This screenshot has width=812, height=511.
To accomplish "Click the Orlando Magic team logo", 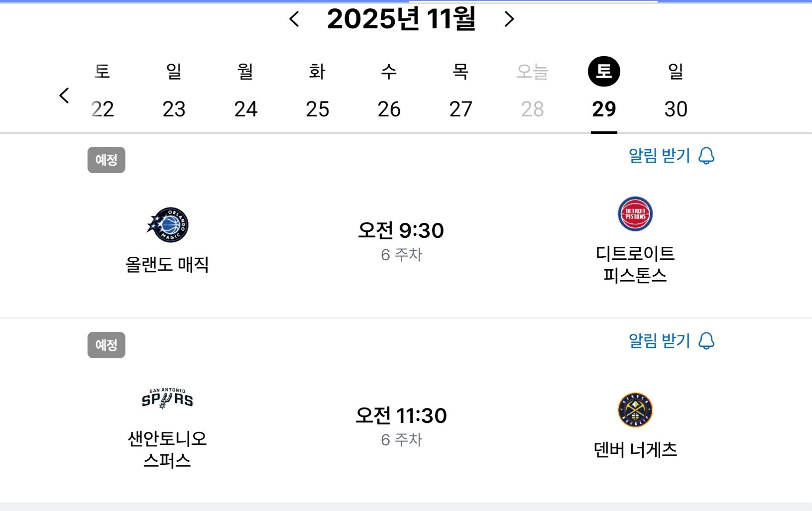I will pos(168,225).
